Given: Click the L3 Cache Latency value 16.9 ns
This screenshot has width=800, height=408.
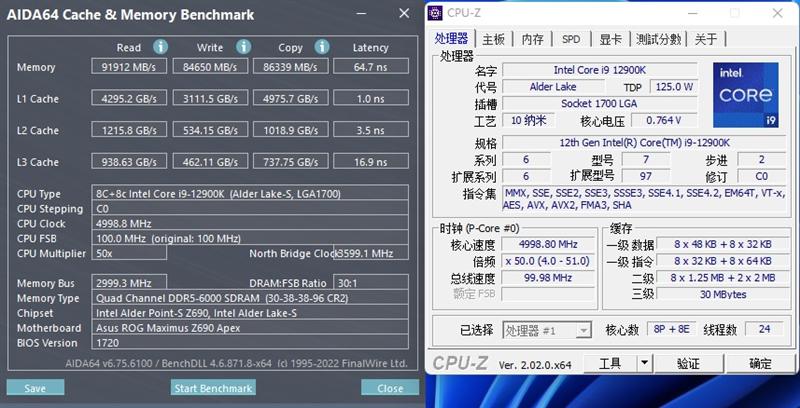Looking at the screenshot, I should [371, 161].
